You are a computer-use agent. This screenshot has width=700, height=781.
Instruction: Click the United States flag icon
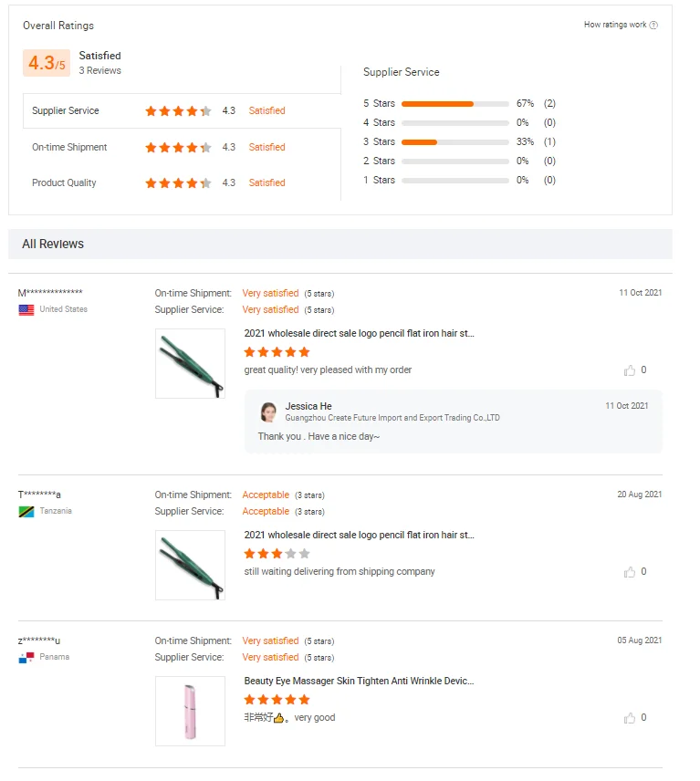tap(26, 310)
